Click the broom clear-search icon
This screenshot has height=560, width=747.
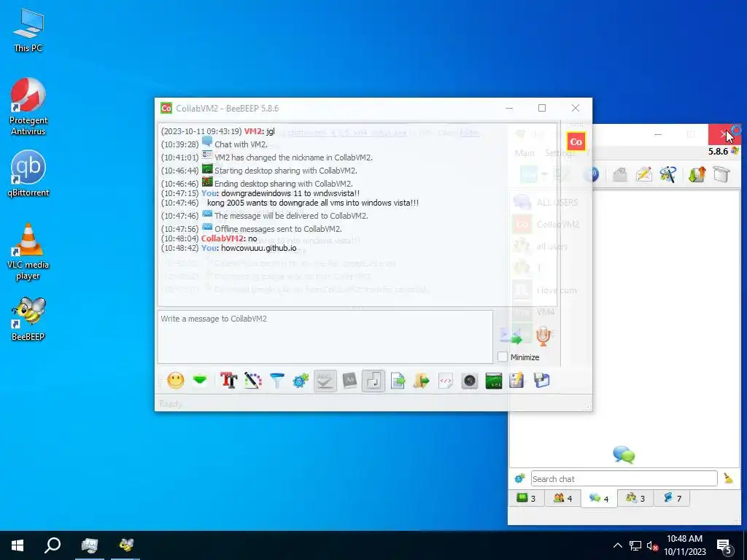point(729,478)
